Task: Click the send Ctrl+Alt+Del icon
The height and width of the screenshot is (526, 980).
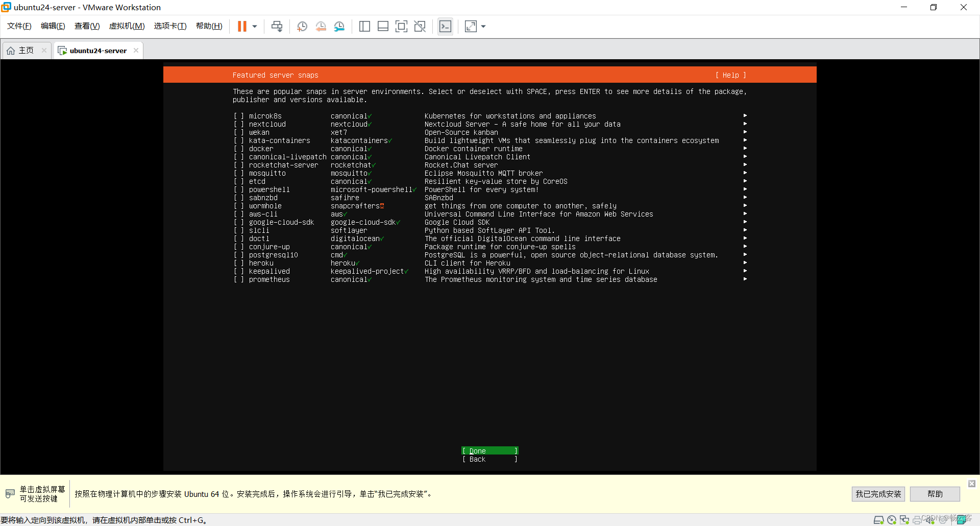Action: click(277, 27)
